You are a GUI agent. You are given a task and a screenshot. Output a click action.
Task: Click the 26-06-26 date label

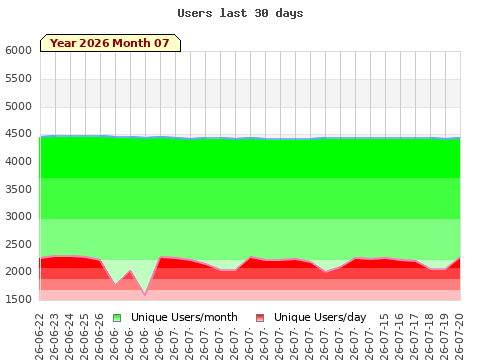[99, 336]
